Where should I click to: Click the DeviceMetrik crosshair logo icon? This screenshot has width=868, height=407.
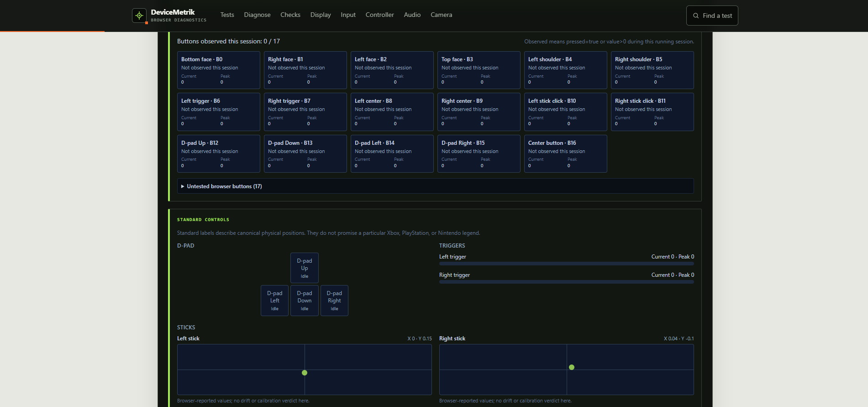point(139,16)
